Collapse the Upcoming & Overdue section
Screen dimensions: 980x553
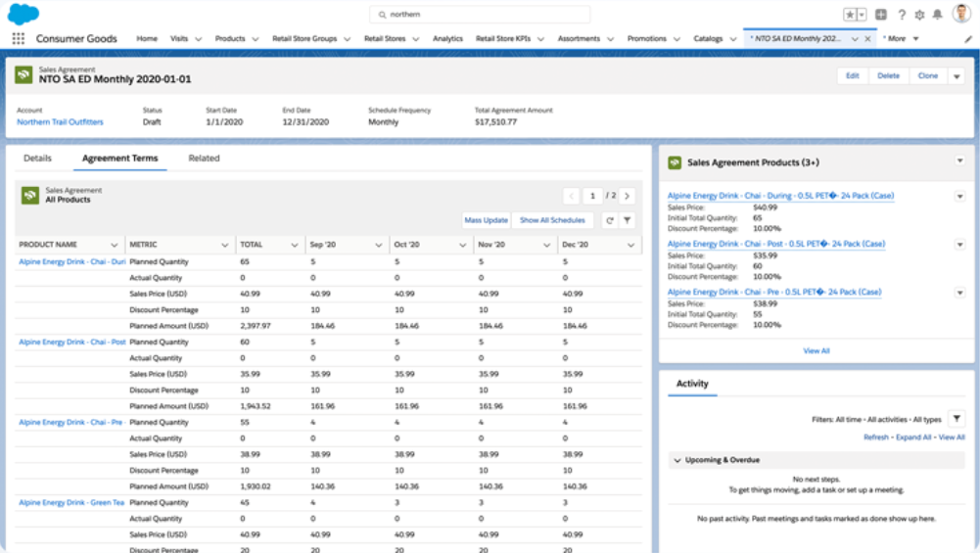[676, 460]
